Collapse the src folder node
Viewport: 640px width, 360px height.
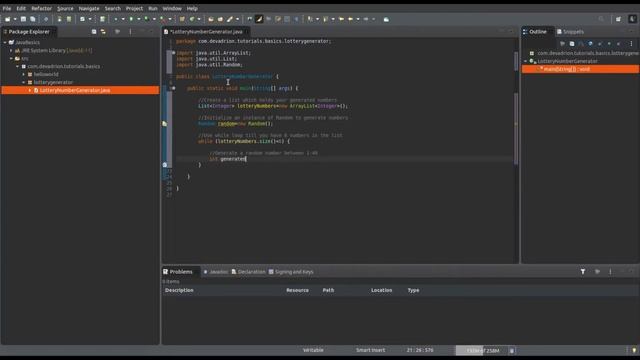(11, 58)
